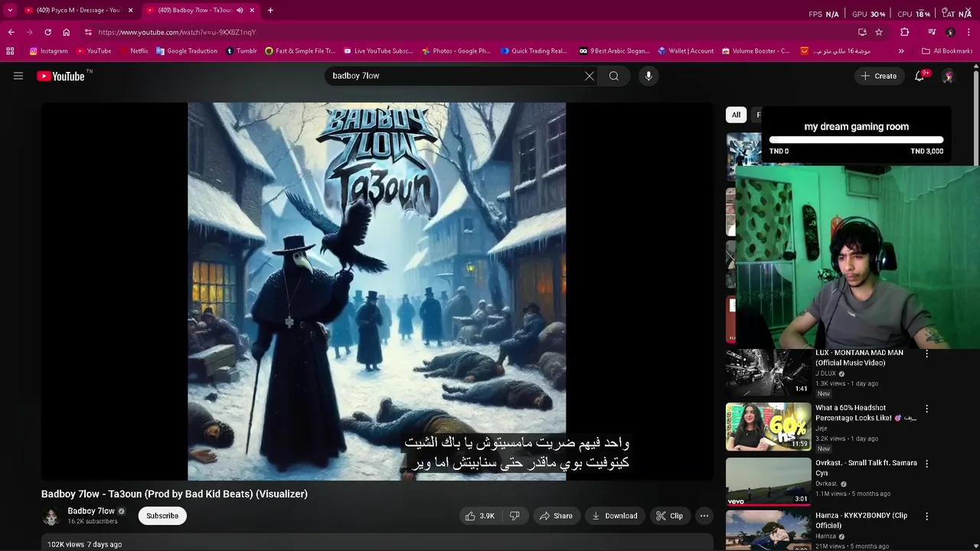The width and height of the screenshot is (980, 551).
Task: Open YouTube notifications bell
Action: [x=920, y=76]
